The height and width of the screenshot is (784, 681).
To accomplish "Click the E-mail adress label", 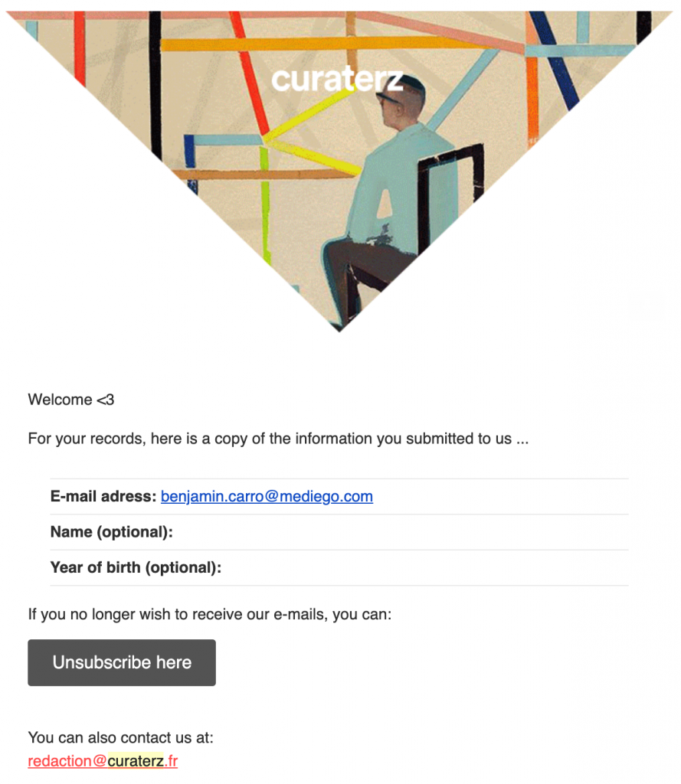I will (103, 496).
